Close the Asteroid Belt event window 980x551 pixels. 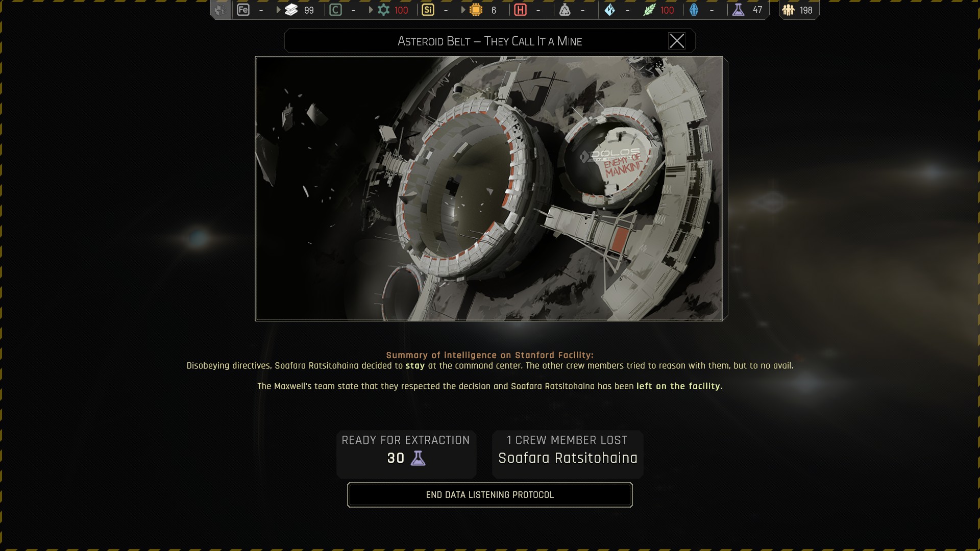pyautogui.click(x=676, y=41)
